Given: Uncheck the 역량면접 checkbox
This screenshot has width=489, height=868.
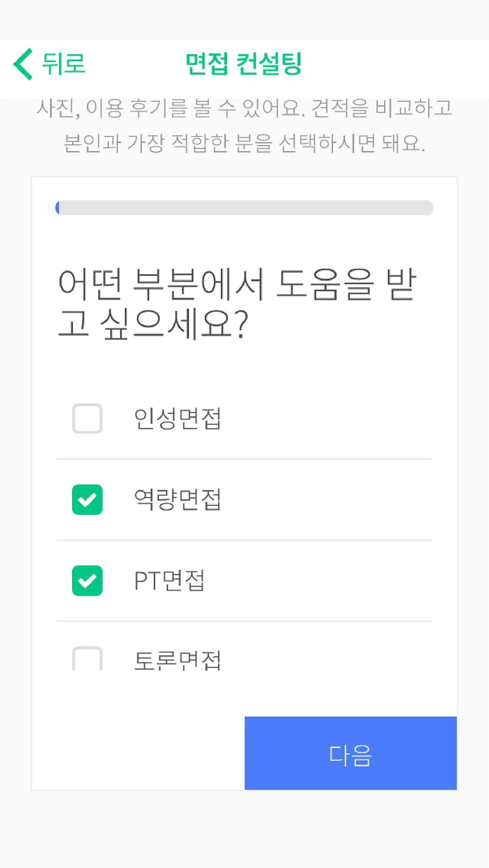Looking at the screenshot, I should (87, 500).
